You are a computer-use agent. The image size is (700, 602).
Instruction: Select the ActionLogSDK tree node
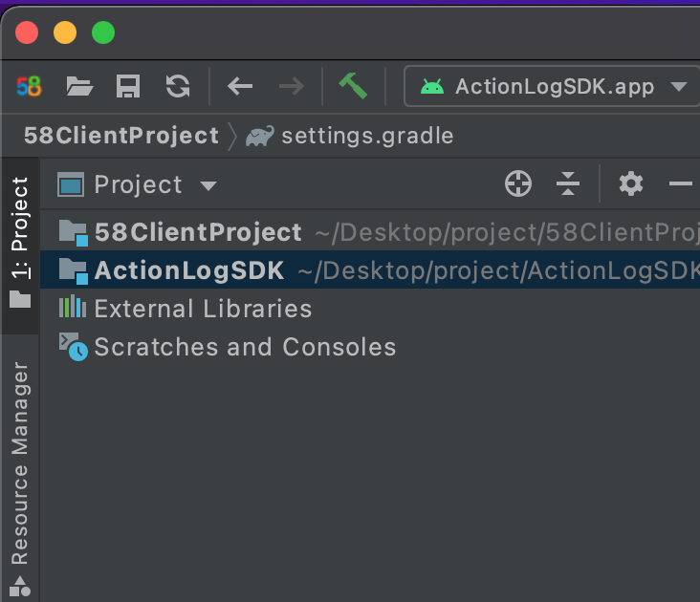click(x=189, y=270)
